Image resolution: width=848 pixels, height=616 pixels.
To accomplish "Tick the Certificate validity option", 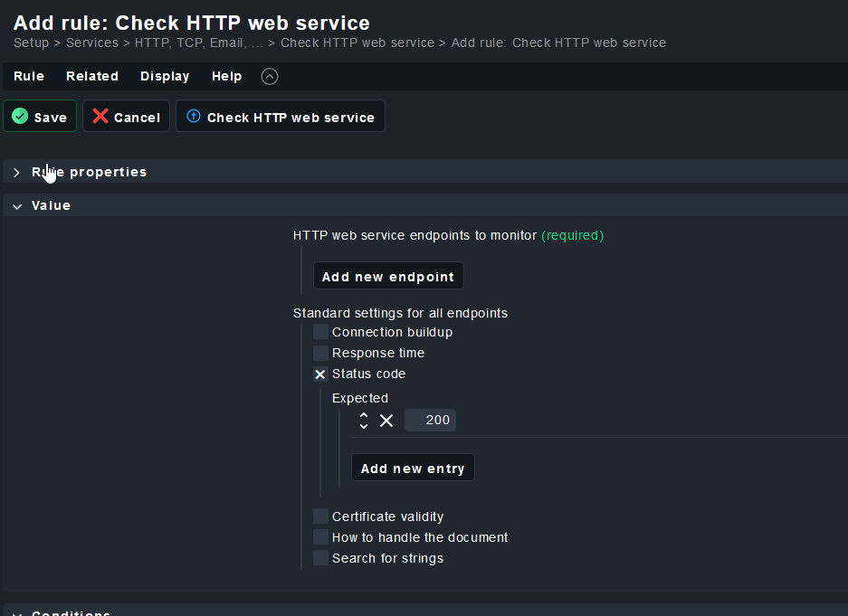I will (320, 516).
